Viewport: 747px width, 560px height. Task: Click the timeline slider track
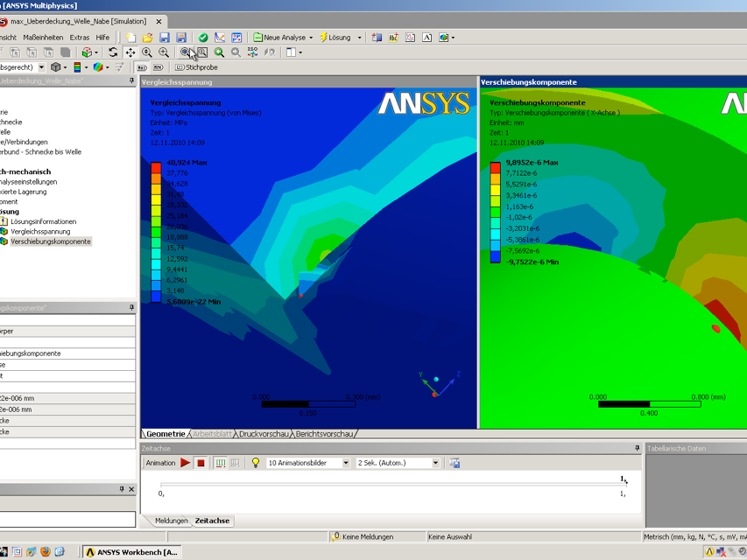tap(393, 484)
